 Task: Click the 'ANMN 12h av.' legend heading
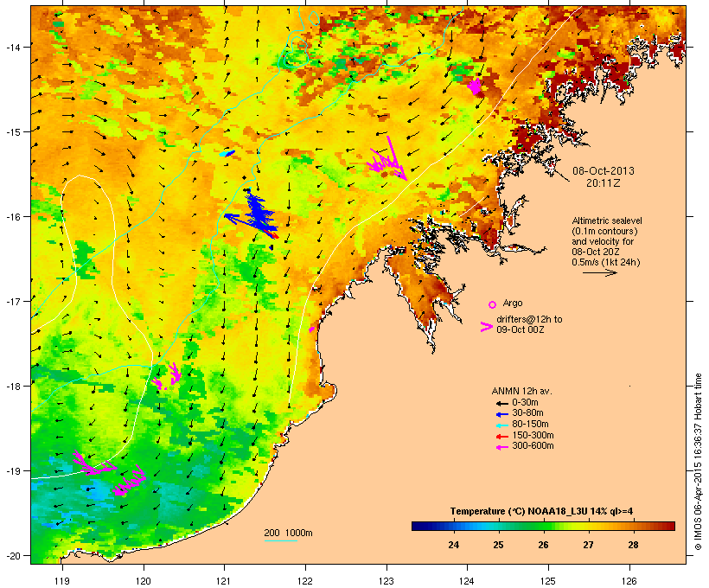(521, 391)
